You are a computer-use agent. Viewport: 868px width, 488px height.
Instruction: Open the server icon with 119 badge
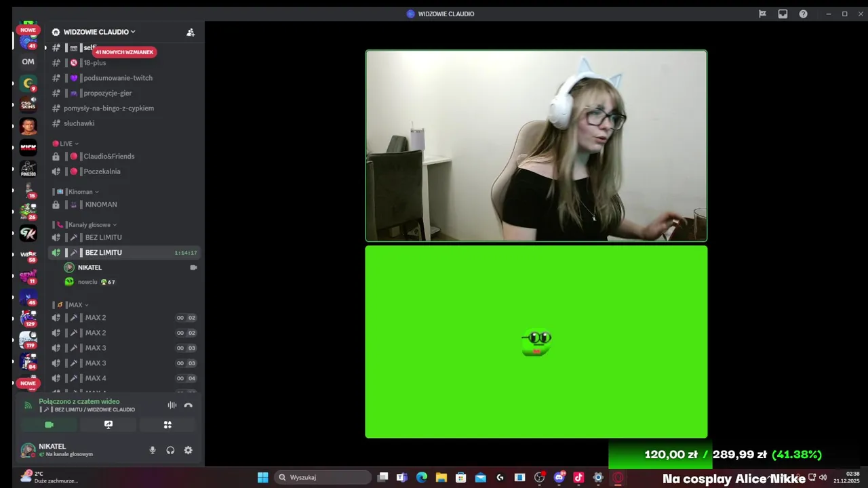coord(28,340)
